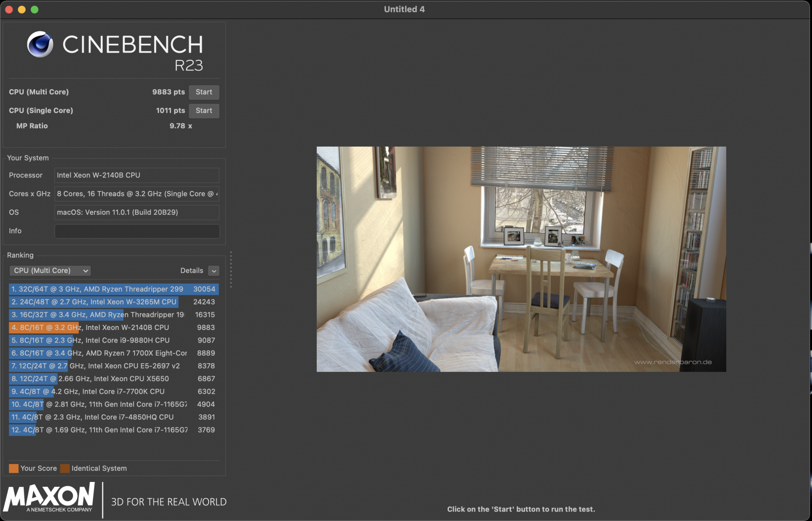The image size is (812, 521).
Task: Click the green fullscreen window button
Action: coord(35,10)
